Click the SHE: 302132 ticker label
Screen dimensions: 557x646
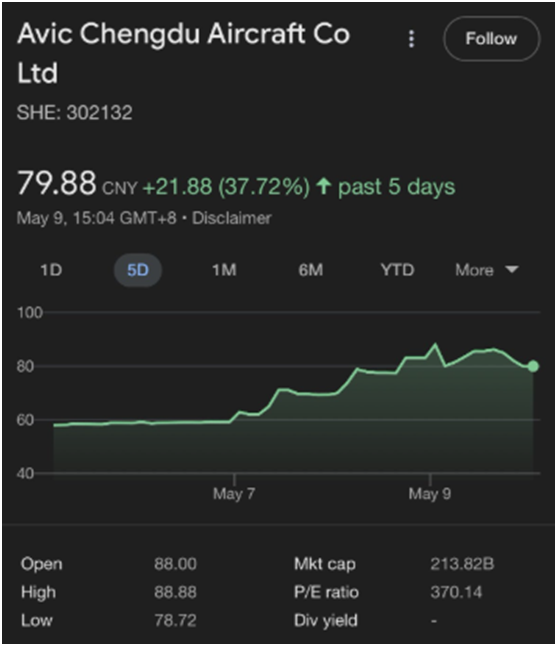(75, 112)
